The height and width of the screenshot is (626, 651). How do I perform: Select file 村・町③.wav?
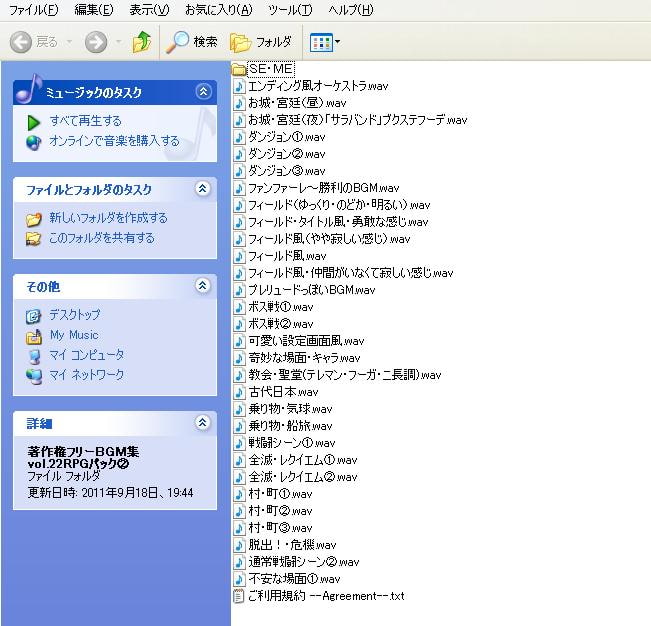pyautogui.click(x=280, y=528)
